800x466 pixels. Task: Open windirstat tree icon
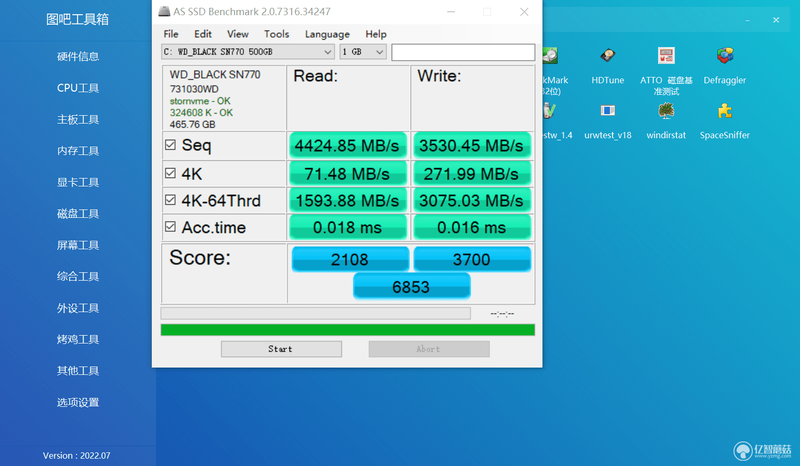coord(666,111)
